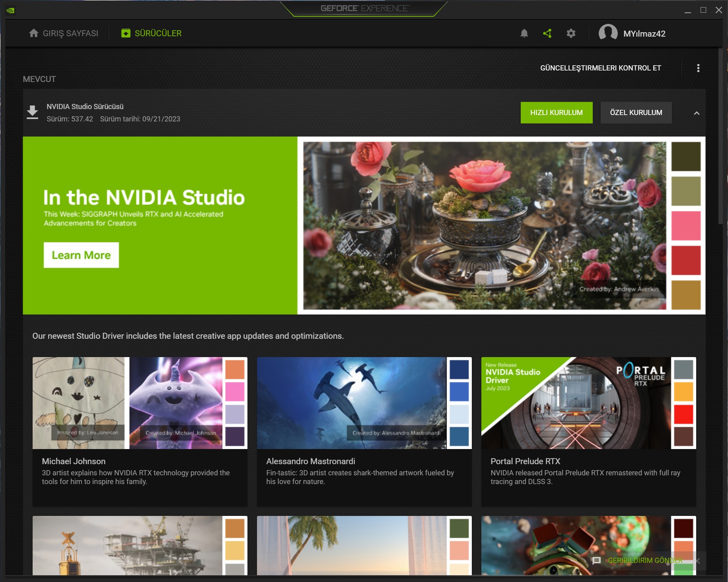Click the navy swatch on Mastronardi card
Image resolution: width=728 pixels, height=582 pixels.
[x=459, y=369]
